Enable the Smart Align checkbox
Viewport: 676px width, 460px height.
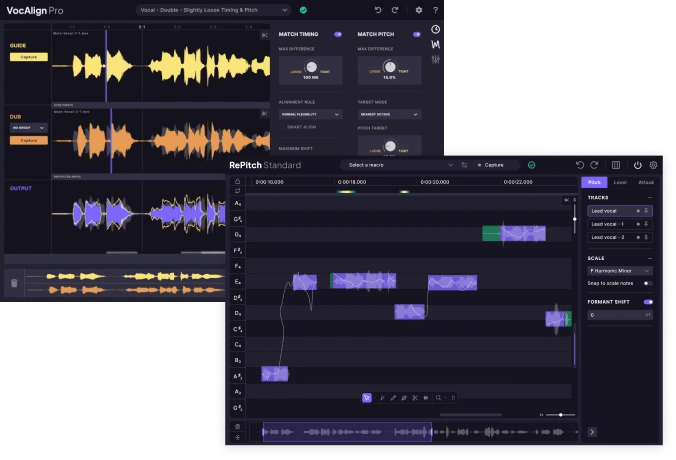[x=282, y=127]
